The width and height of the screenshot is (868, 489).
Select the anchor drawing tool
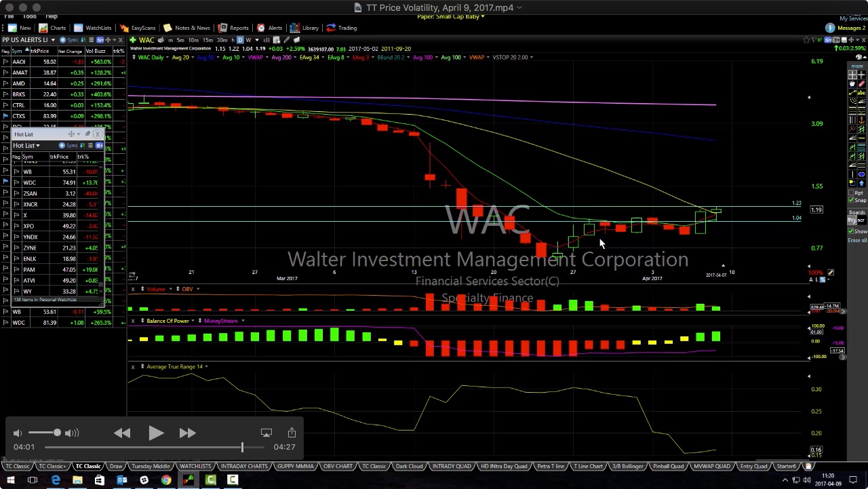click(x=861, y=119)
